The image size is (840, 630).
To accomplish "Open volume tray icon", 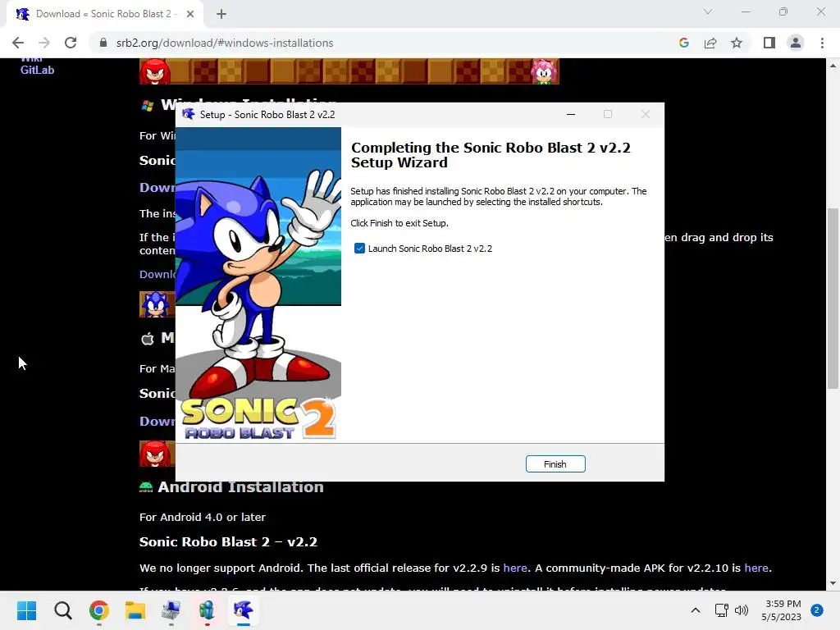I will click(x=742, y=610).
